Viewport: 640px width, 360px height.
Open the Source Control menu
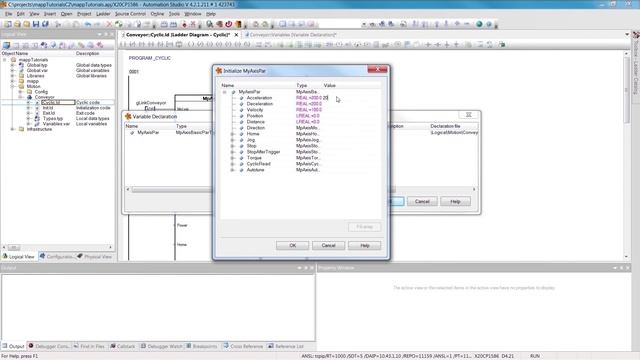click(130, 14)
